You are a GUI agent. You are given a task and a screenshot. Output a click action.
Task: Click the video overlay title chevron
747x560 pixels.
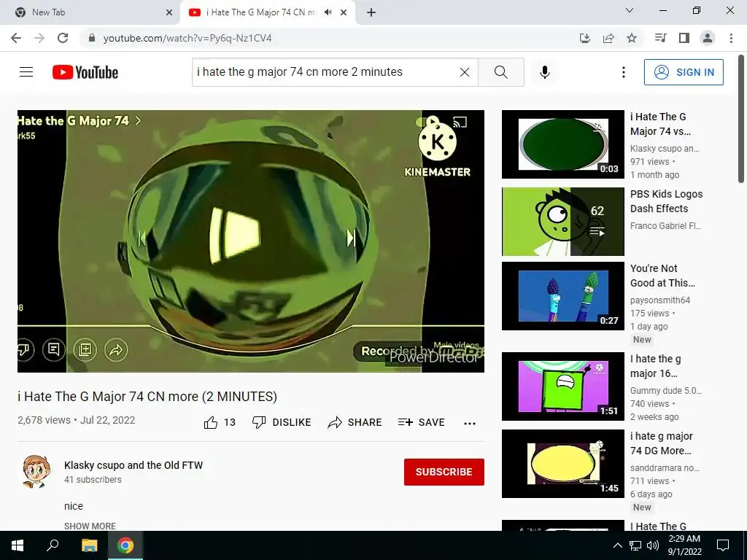coord(138,121)
